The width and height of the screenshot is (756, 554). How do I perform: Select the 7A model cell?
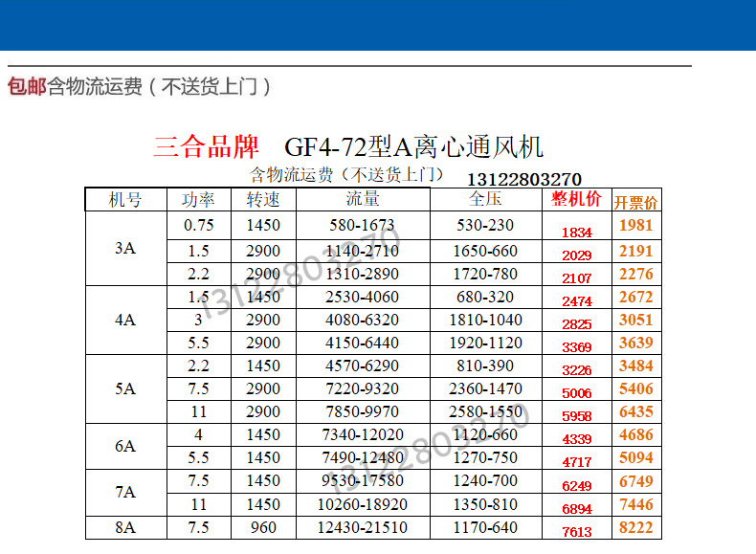[125, 492]
